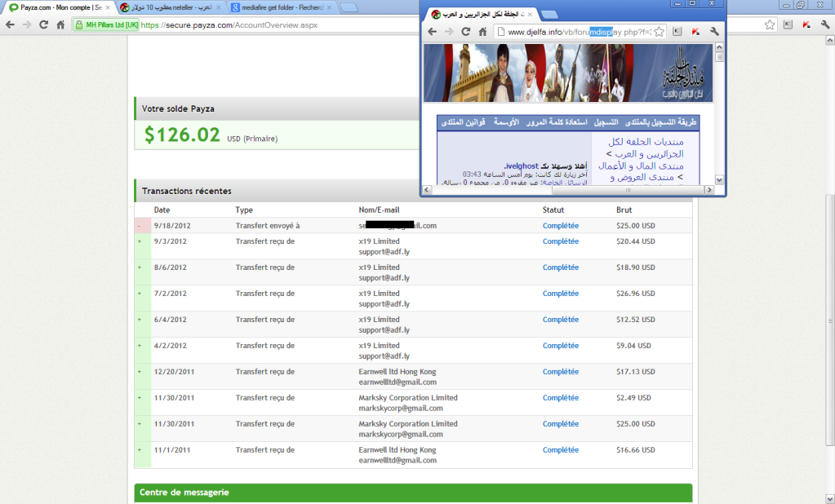The height and width of the screenshot is (504, 835).
Task: Close the neteller tab
Action: [x=218, y=7]
